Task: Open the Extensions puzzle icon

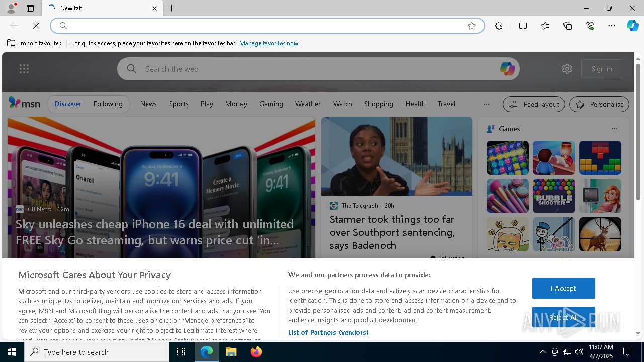Action: [x=499, y=26]
